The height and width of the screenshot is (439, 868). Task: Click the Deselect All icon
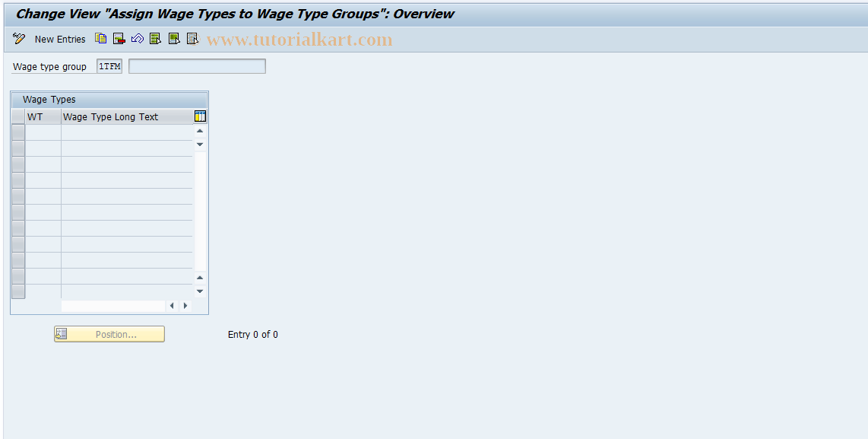192,39
